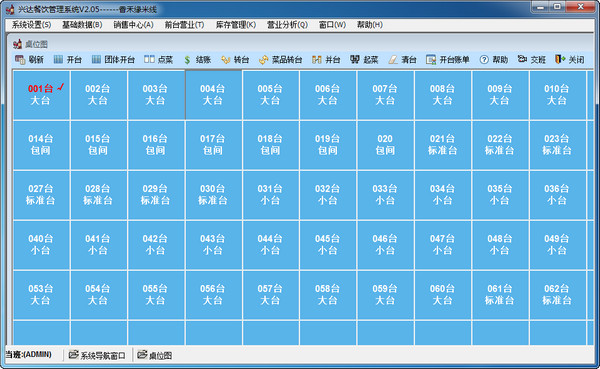Select the 020 包间 private room tile

point(385,145)
